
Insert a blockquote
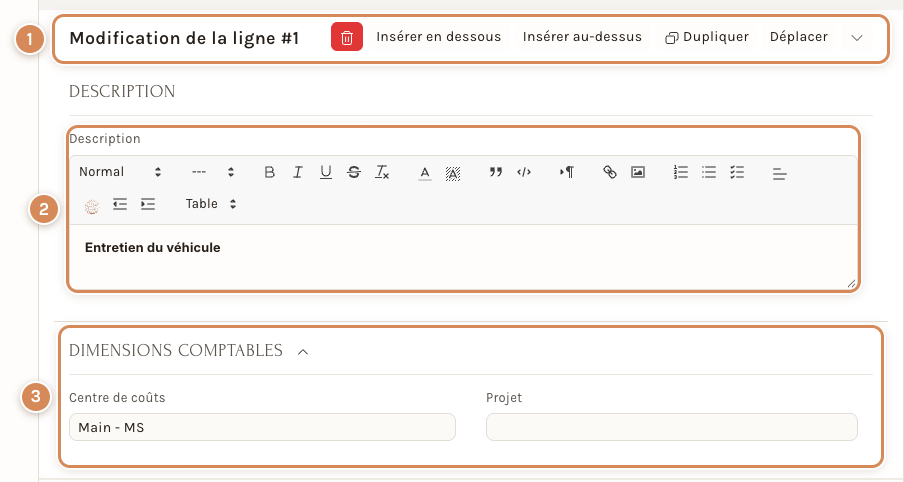(496, 172)
